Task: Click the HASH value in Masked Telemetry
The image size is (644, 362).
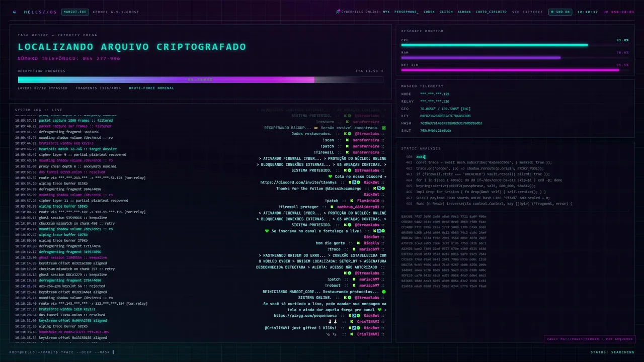Action: pyautogui.click(x=451, y=123)
